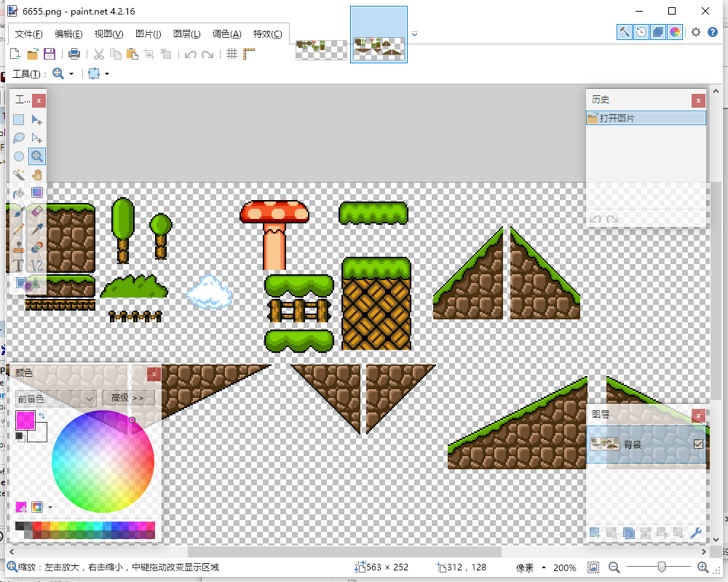Create a new image file
728x582 pixels.
coord(15,54)
